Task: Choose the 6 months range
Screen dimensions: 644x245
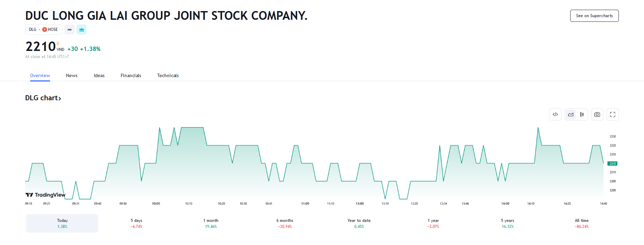Action: pyautogui.click(x=285, y=223)
